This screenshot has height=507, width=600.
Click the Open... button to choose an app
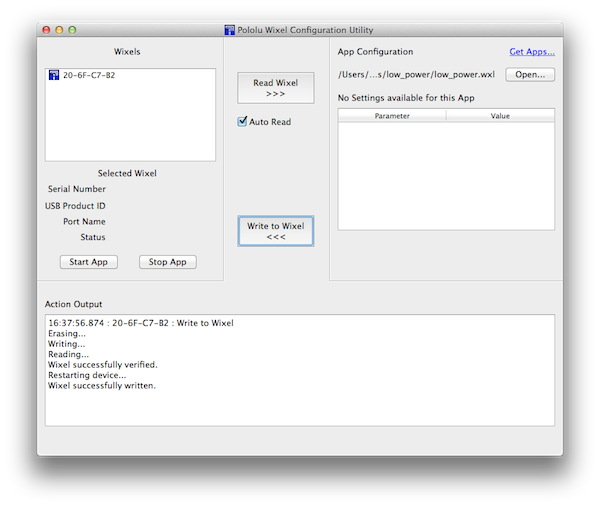(530, 75)
